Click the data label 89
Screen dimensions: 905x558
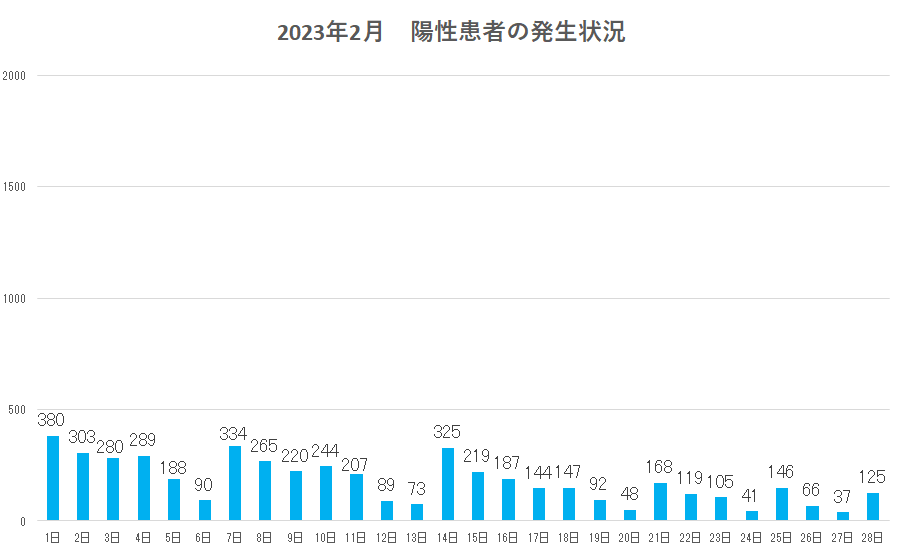click(x=386, y=484)
